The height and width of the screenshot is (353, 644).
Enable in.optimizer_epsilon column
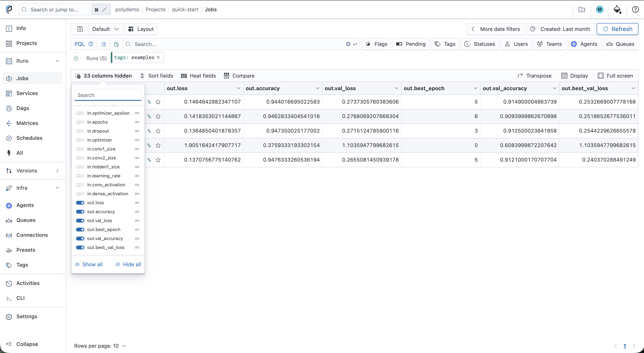click(80, 113)
